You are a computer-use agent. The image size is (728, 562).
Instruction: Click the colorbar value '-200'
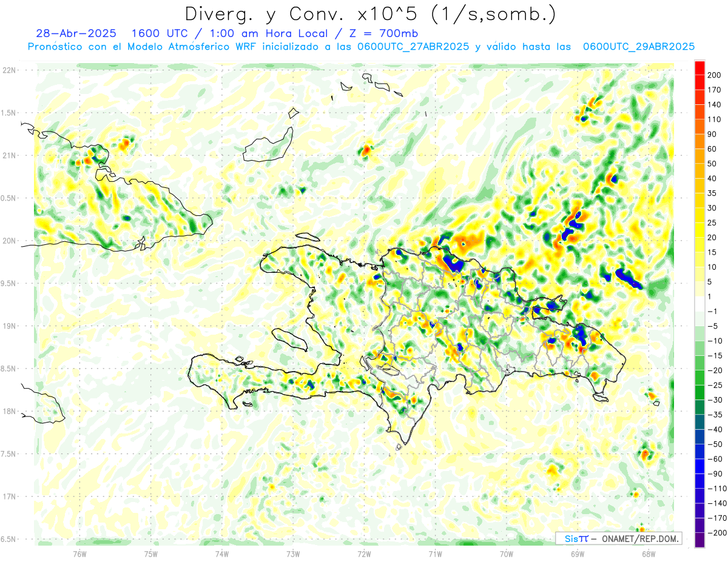(x=716, y=533)
